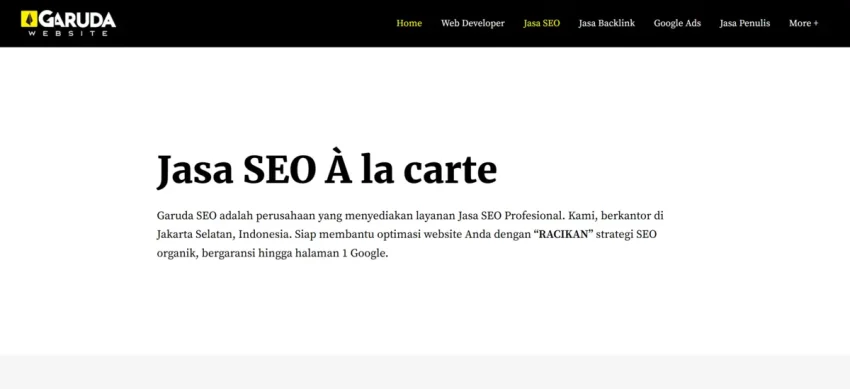The image size is (850, 389).
Task: Navigate to Google Ads
Action: click(x=677, y=23)
